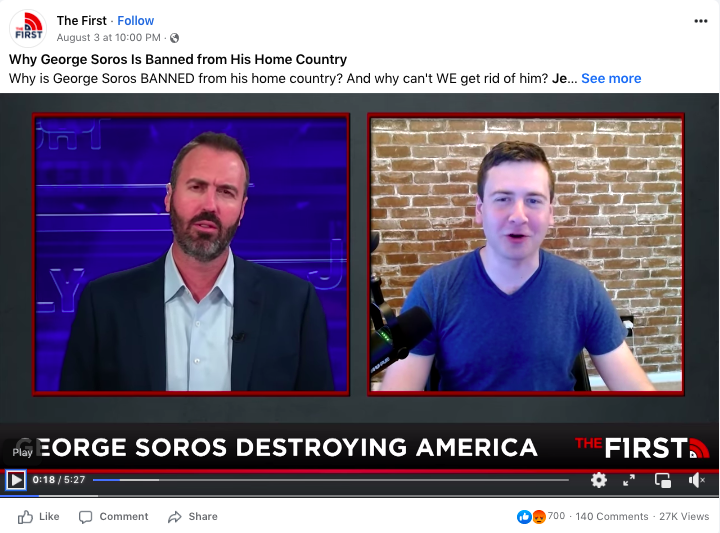Like the post

38,516
